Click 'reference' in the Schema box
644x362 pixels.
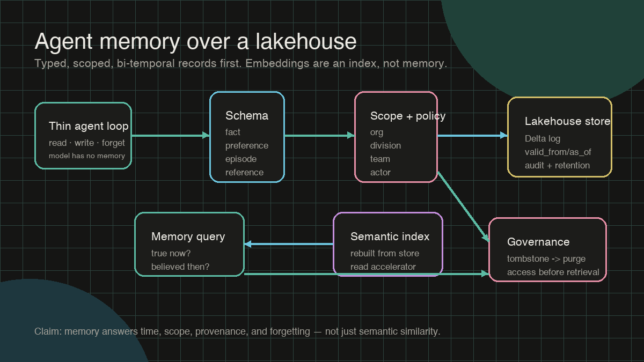[245, 172]
